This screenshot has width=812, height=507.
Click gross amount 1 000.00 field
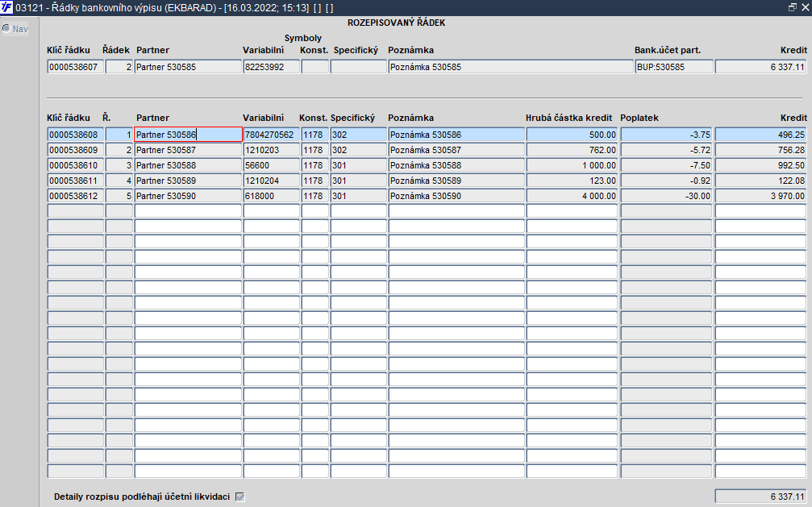tap(572, 165)
